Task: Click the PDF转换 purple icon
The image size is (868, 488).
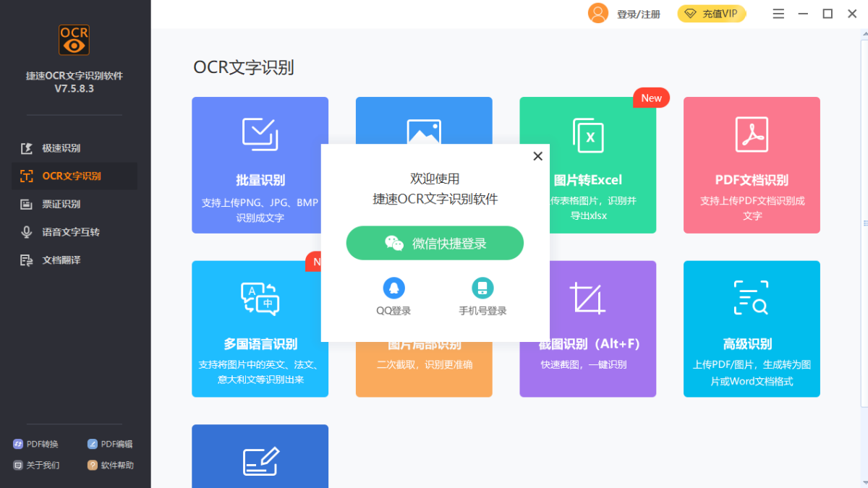Action: point(18,444)
